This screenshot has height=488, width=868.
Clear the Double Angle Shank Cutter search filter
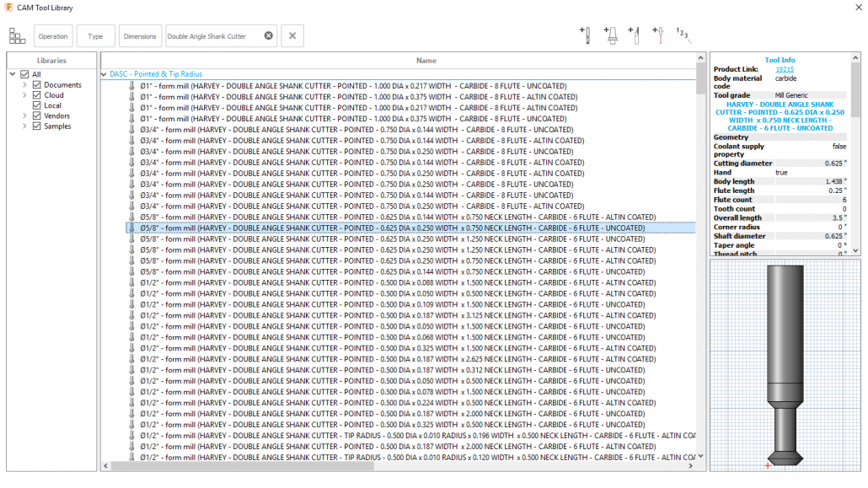pyautogui.click(x=268, y=35)
